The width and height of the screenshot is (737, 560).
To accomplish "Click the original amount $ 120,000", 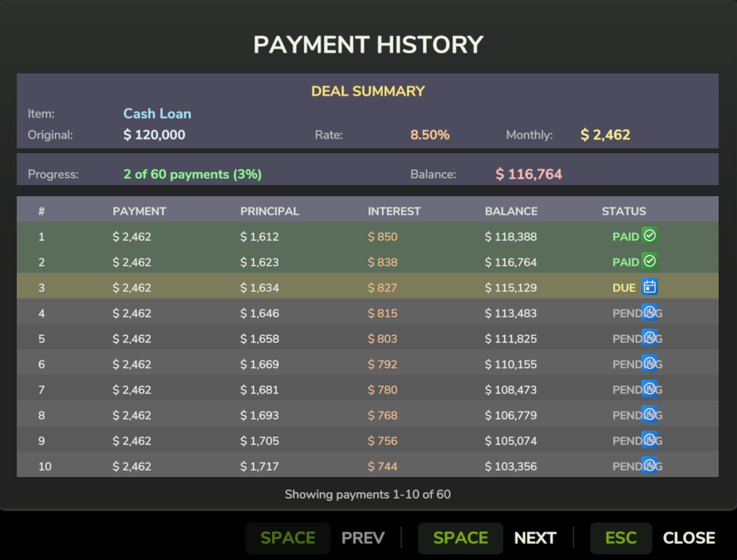I will pyautogui.click(x=154, y=135).
